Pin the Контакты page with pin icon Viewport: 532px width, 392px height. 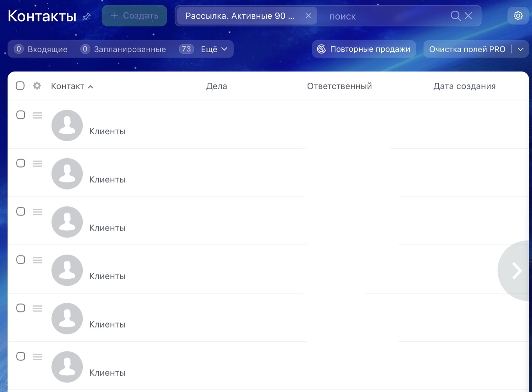[x=87, y=17]
